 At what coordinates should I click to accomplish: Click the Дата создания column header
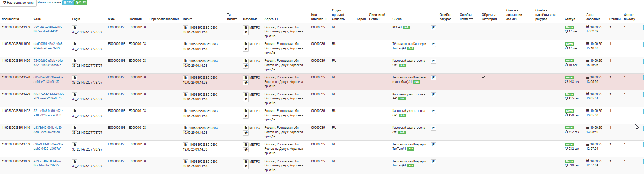point(593,17)
